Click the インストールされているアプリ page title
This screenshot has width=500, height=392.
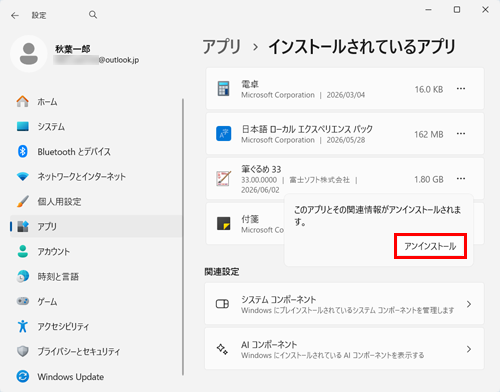[x=362, y=47]
